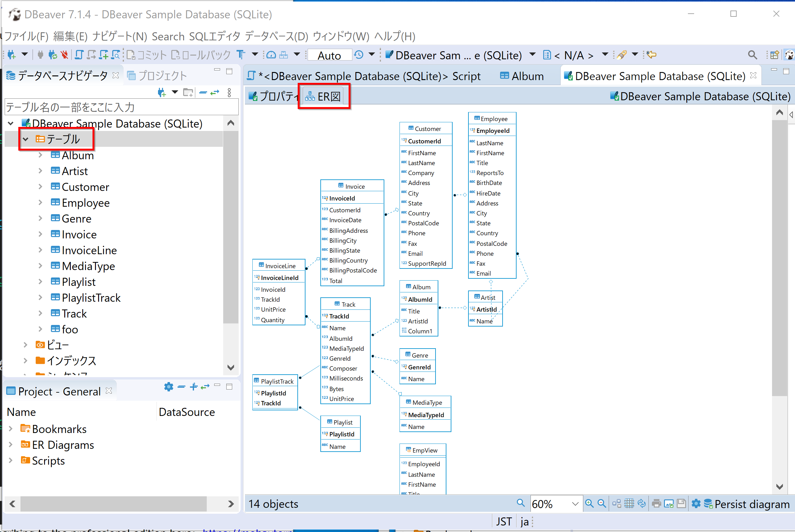Collapse the テーブル folder

(26, 139)
